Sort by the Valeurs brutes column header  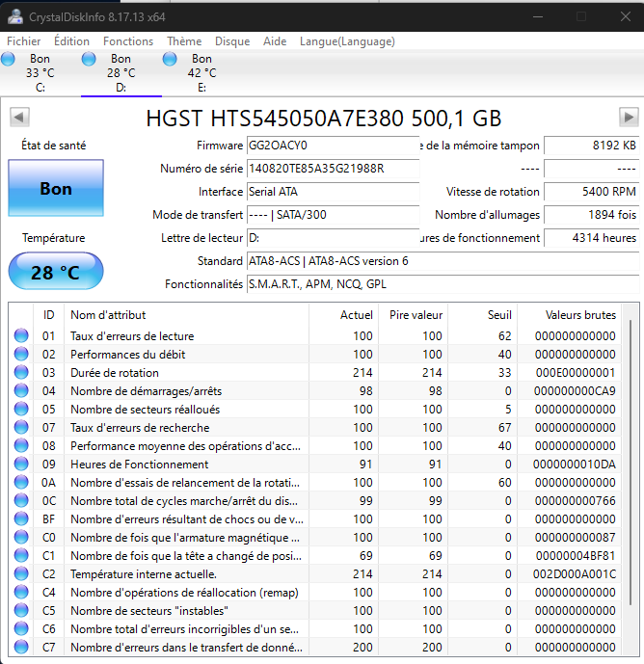(579, 315)
